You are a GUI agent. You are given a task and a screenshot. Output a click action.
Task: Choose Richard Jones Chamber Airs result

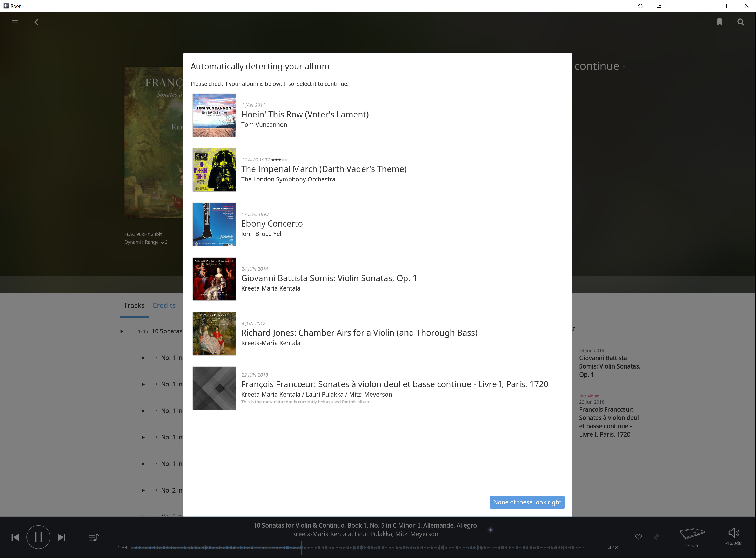tap(377, 333)
